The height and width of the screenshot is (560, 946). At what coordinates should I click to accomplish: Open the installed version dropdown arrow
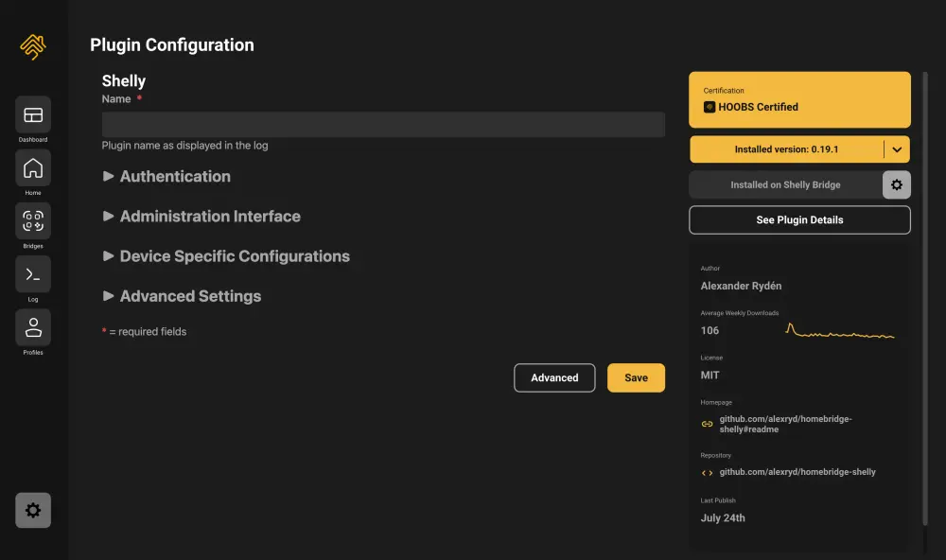point(897,149)
